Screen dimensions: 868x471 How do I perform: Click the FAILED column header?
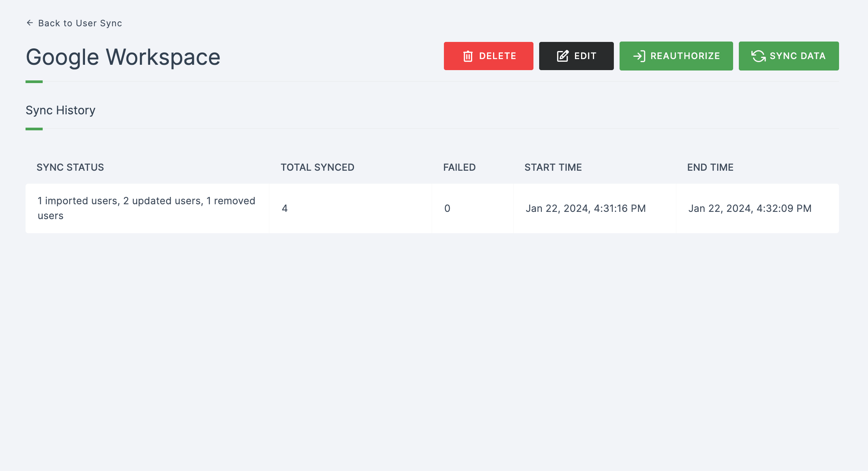tap(459, 167)
